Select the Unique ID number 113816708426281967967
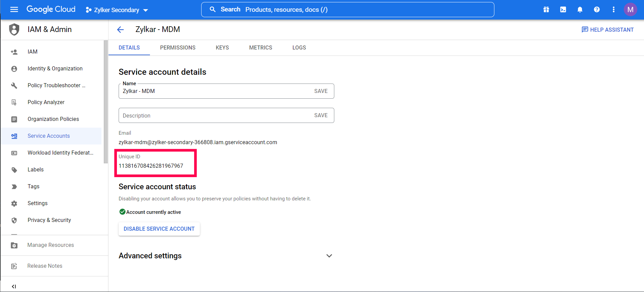The width and height of the screenshot is (644, 292). 151,166
